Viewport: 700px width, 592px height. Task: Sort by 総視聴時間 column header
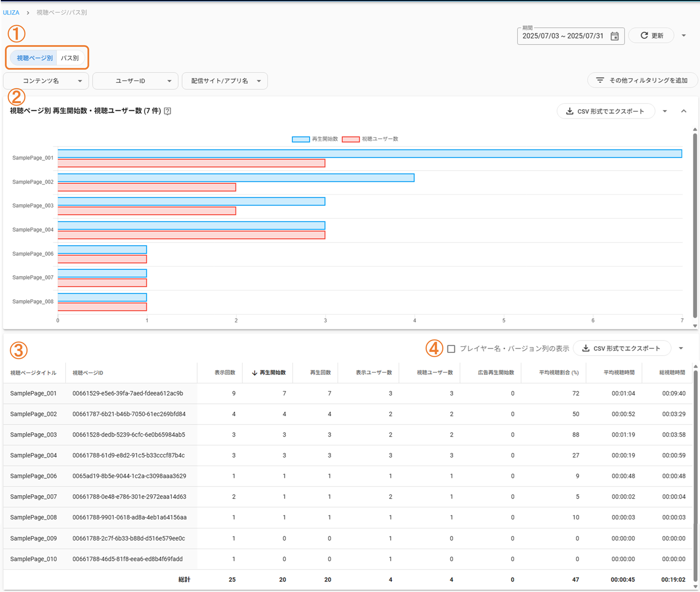coord(672,373)
